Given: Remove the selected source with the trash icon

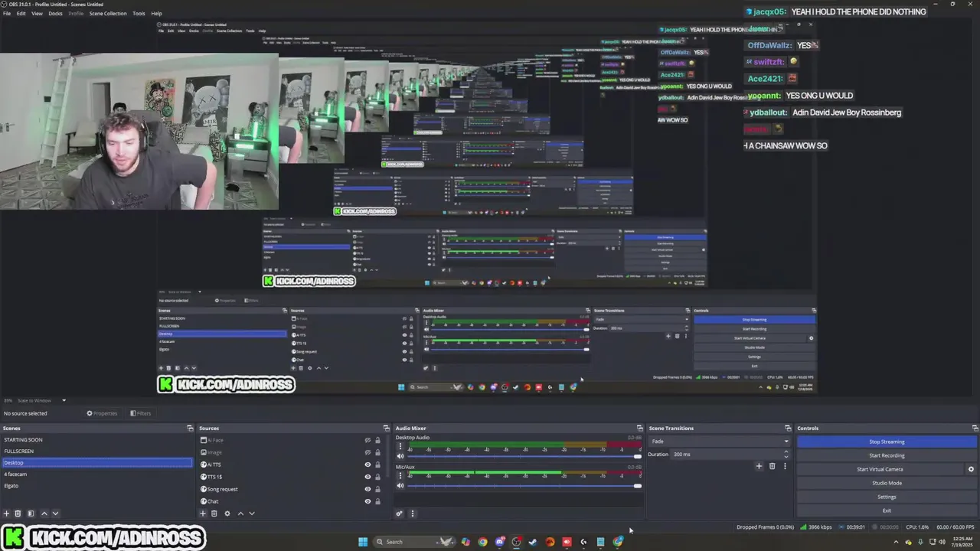Looking at the screenshot, I should pos(214,514).
